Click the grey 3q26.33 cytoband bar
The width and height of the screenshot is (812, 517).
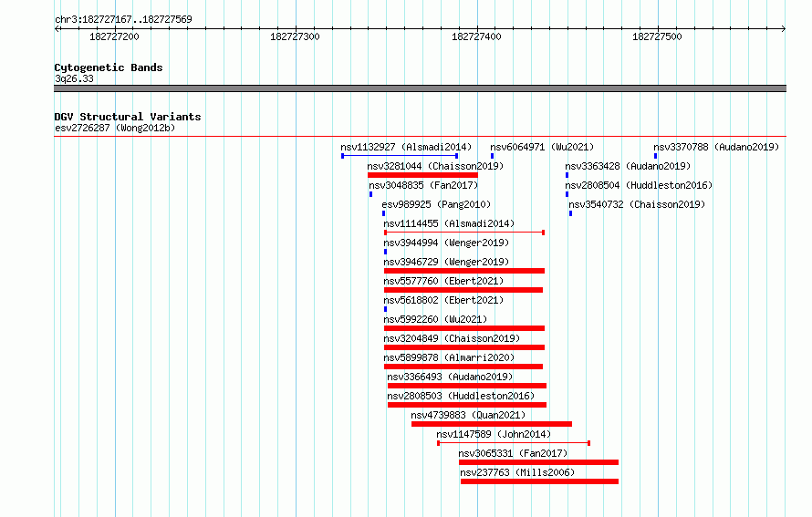(x=420, y=88)
